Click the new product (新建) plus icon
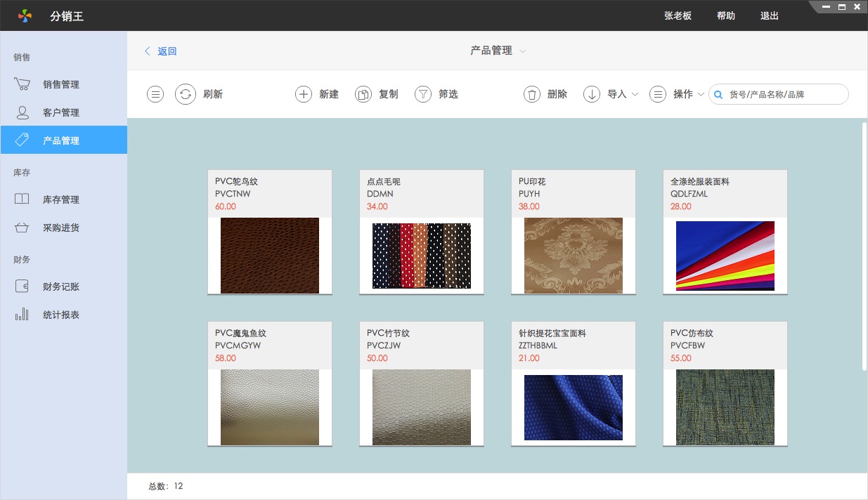The image size is (868, 500). point(303,94)
